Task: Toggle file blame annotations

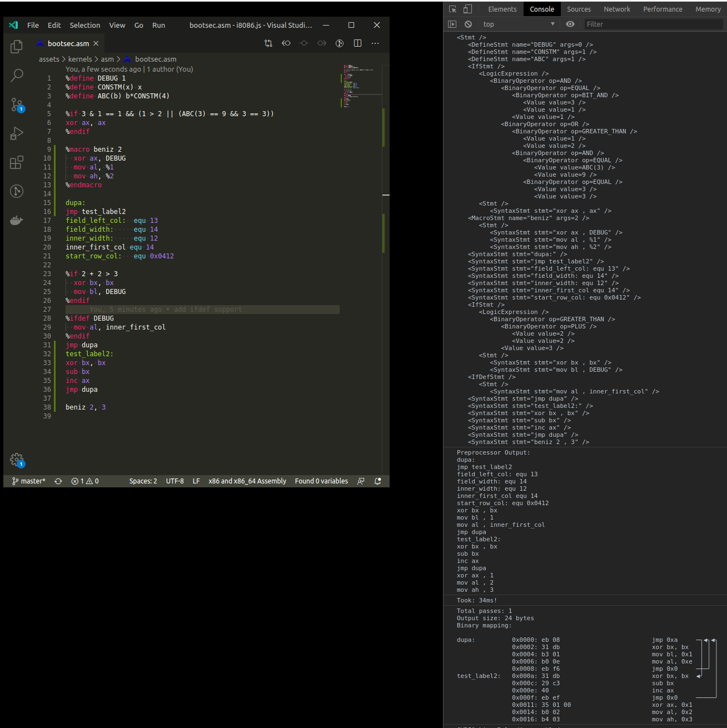Action: [x=340, y=43]
